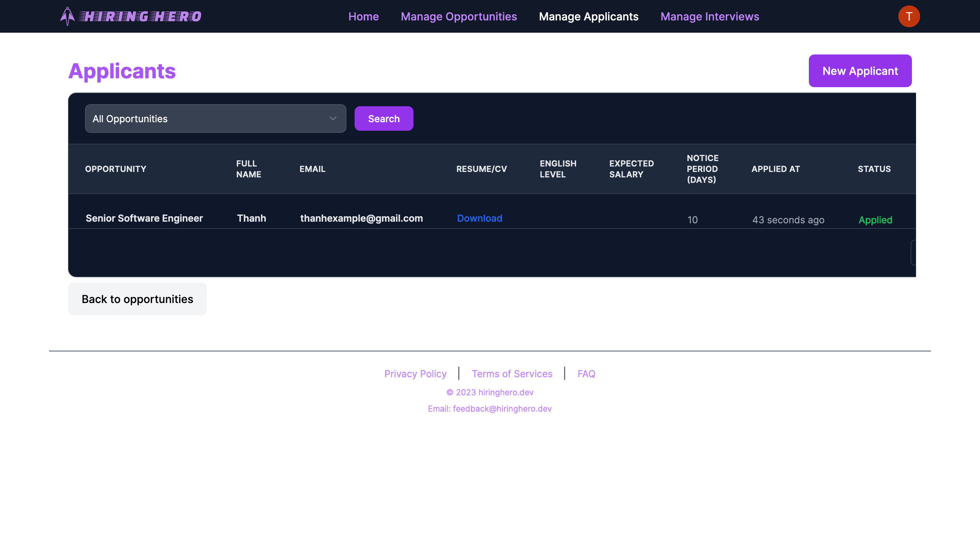Open the Manage Interviews section
Viewport: 980px width, 555px height.
click(x=709, y=16)
